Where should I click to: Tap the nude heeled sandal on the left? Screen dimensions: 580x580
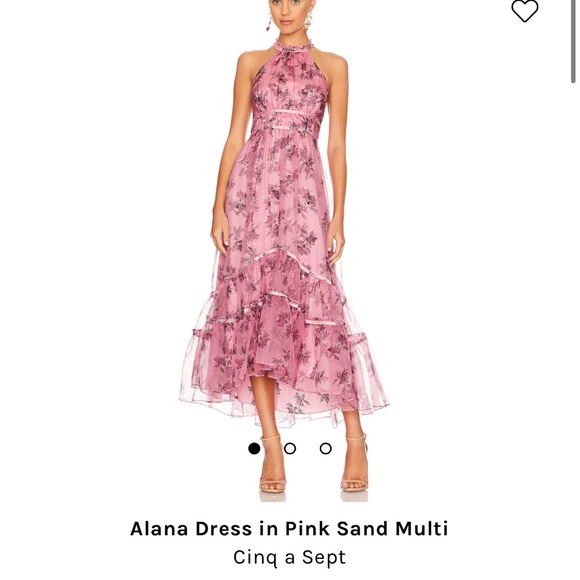tap(273, 470)
